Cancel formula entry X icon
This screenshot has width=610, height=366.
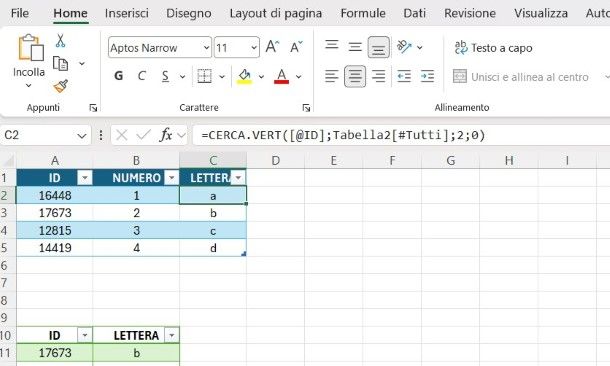(x=122, y=135)
